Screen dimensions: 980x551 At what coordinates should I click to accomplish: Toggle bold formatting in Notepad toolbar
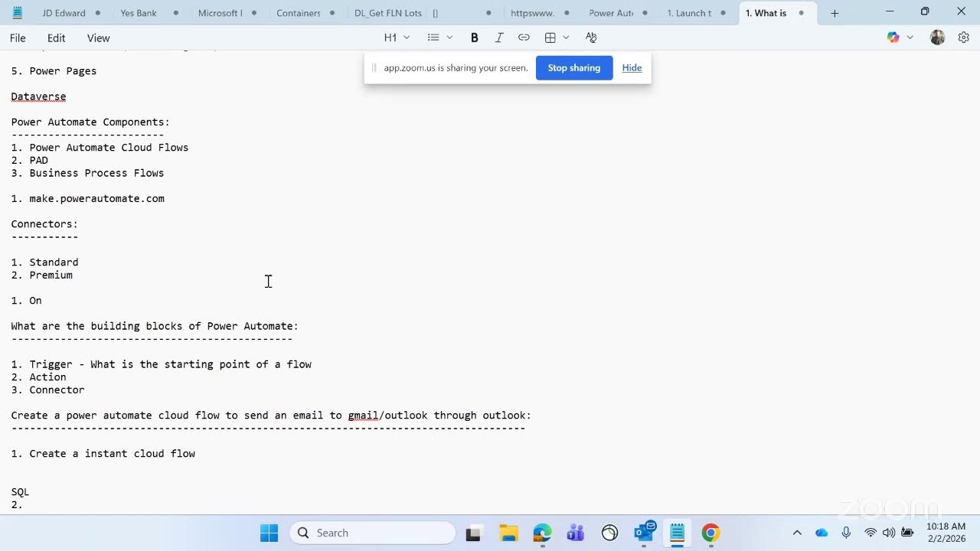point(475,37)
